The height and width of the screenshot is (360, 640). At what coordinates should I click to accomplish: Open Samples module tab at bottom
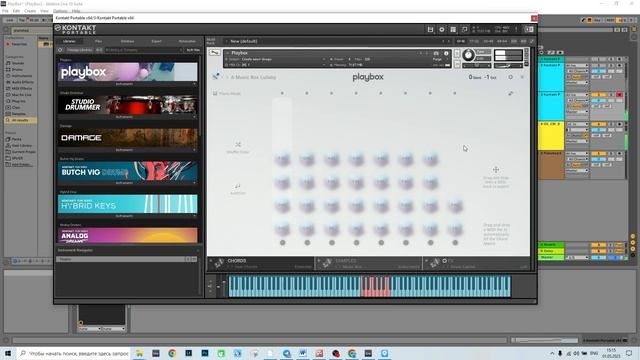point(369,263)
